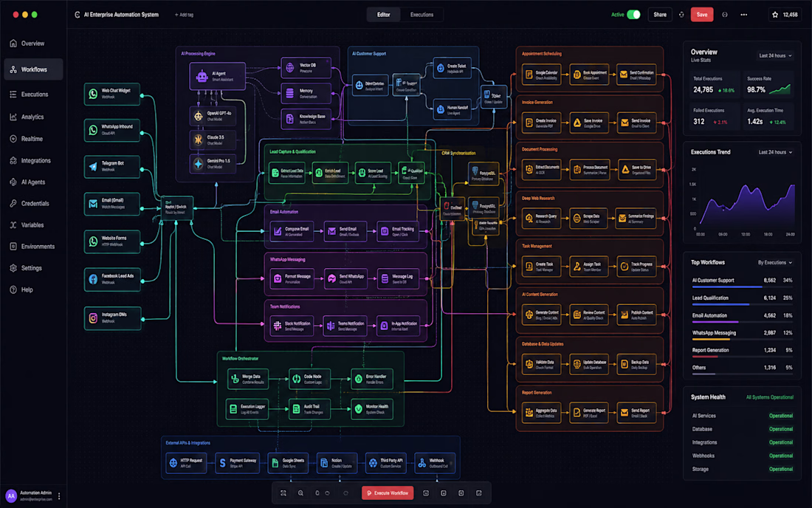Click the Credentials key icon
This screenshot has width=812, height=508.
13,204
